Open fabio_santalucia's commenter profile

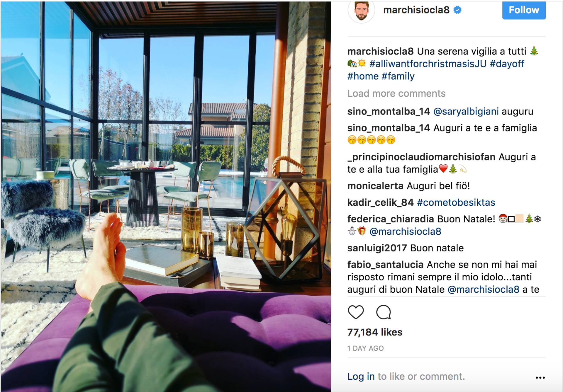coord(385,265)
